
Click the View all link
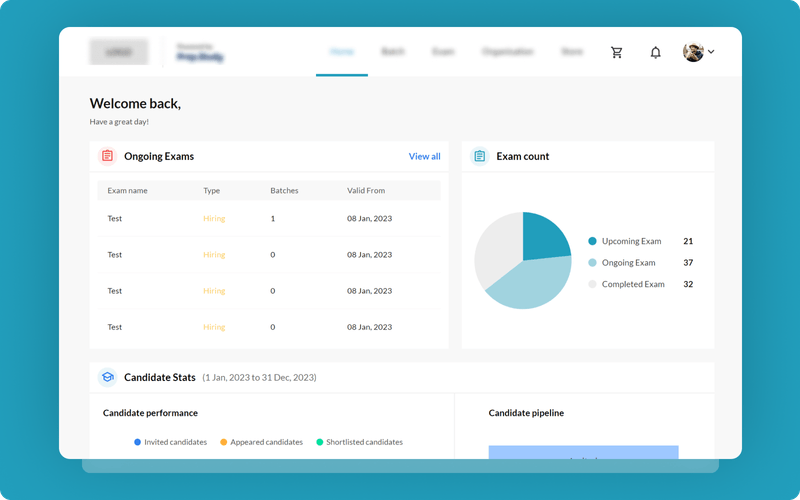click(x=424, y=156)
